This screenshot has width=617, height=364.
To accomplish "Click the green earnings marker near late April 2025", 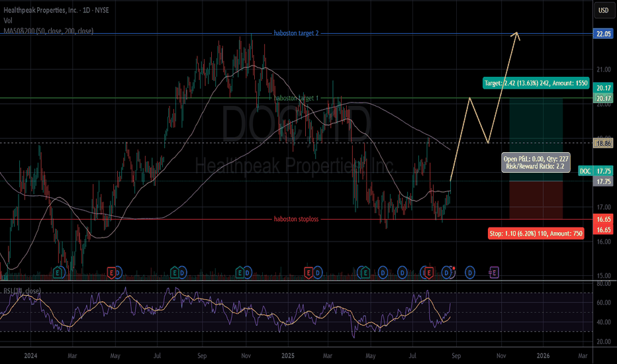I will tap(365, 272).
